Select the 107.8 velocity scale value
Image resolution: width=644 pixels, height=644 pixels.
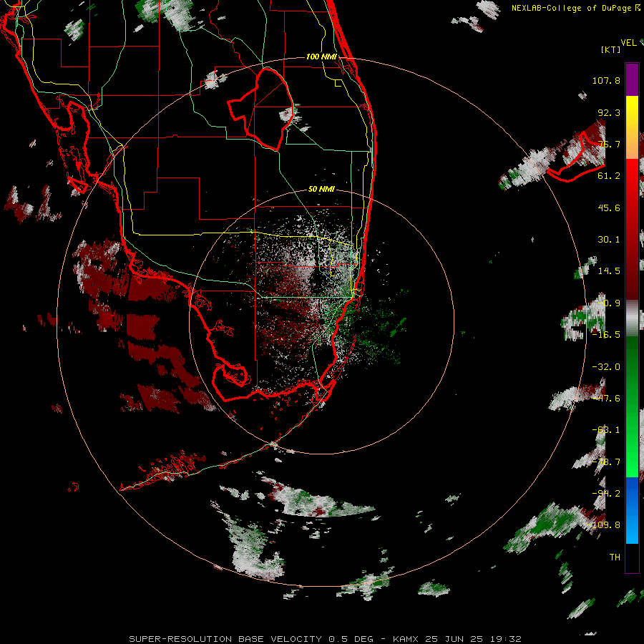point(606,80)
